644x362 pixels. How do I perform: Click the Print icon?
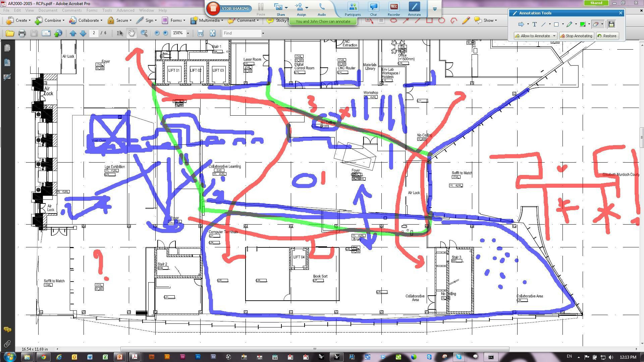(x=22, y=33)
